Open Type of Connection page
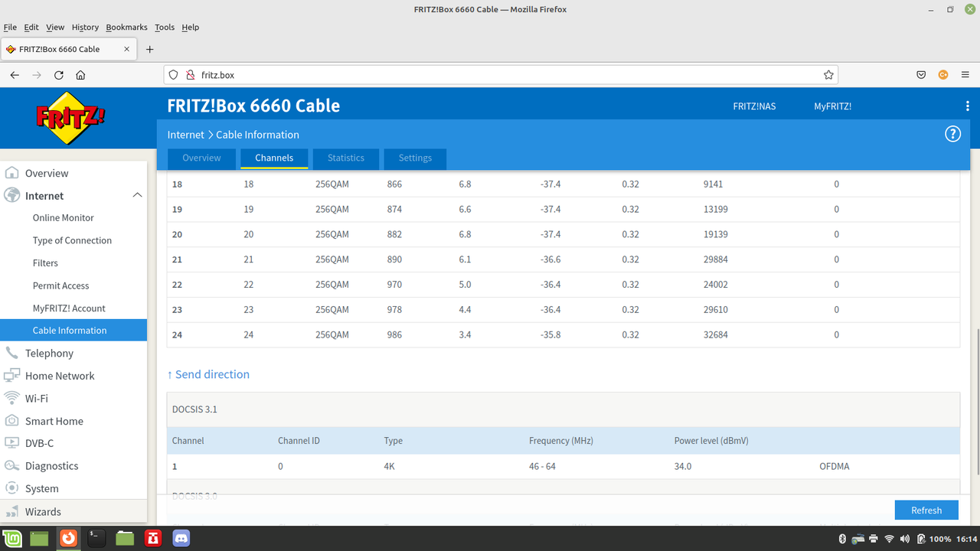This screenshot has width=980, height=551. point(73,240)
